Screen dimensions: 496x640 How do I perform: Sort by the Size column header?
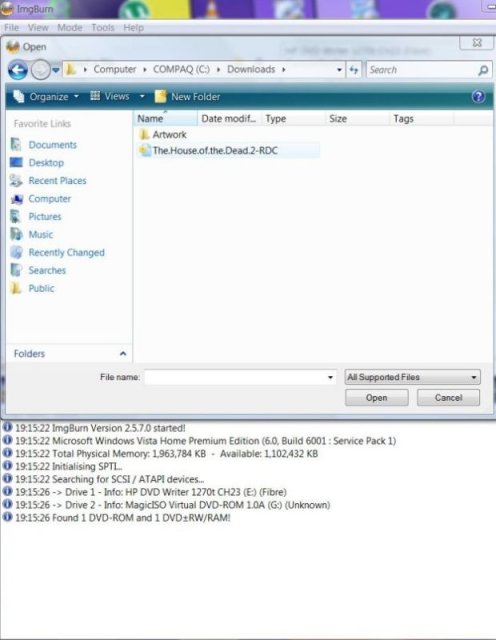357,119
